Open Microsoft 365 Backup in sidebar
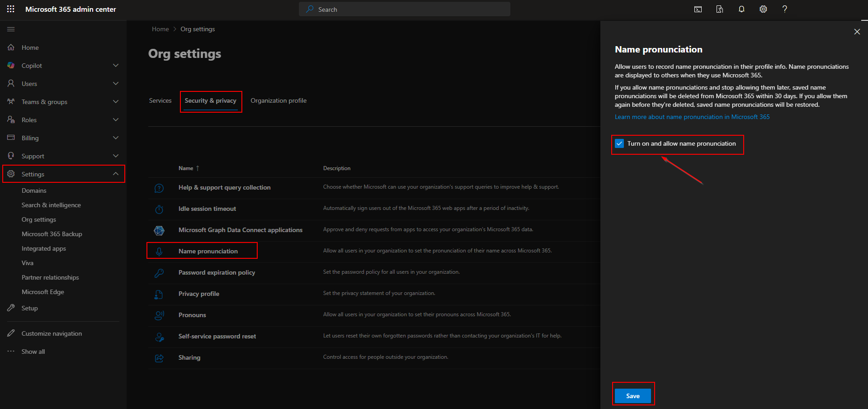Image resolution: width=868 pixels, height=409 pixels. point(52,234)
